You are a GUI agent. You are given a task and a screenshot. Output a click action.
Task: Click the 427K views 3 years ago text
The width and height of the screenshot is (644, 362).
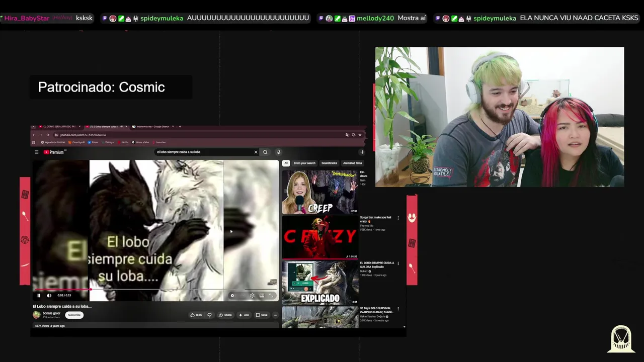click(x=49, y=326)
